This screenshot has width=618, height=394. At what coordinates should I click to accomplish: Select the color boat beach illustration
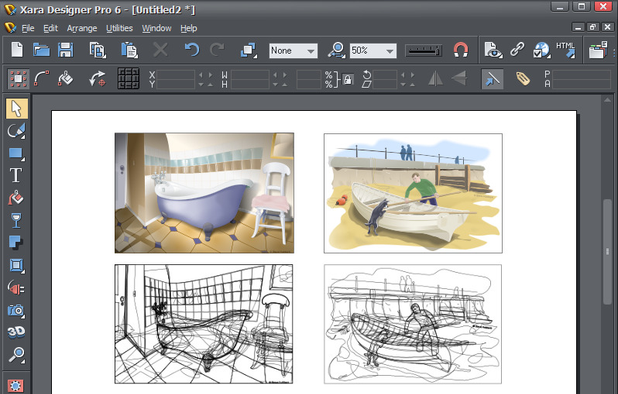(x=413, y=193)
